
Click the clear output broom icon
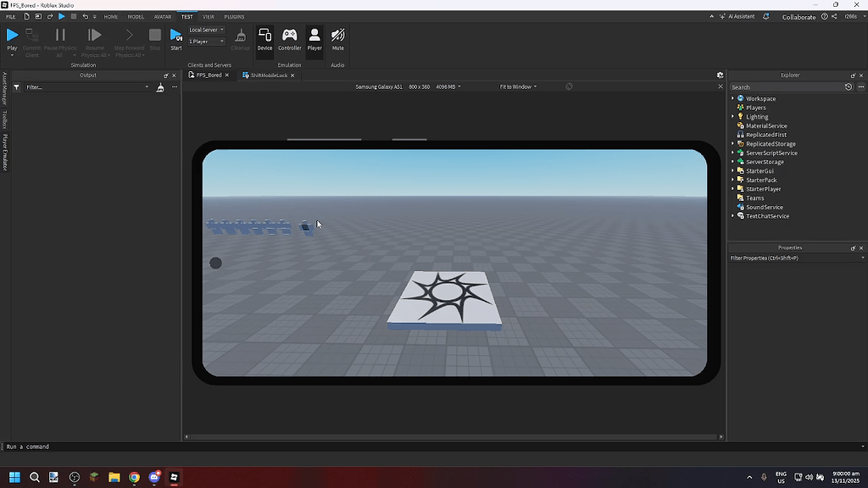coord(160,86)
